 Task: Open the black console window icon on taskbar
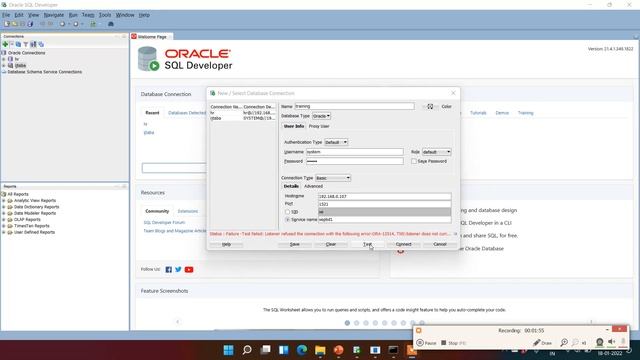393,350
